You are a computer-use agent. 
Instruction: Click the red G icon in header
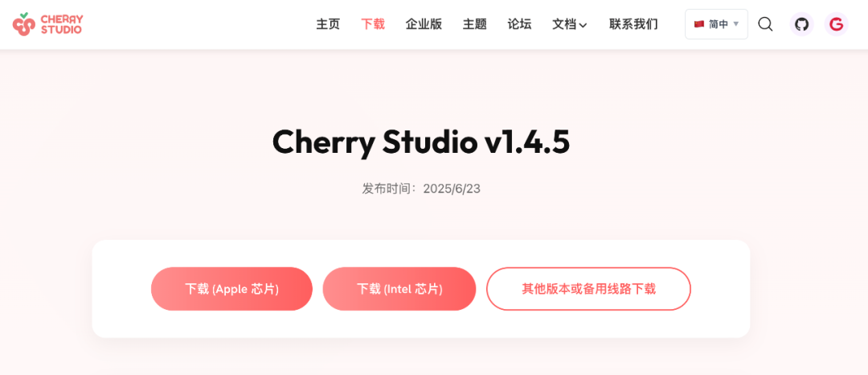point(836,24)
